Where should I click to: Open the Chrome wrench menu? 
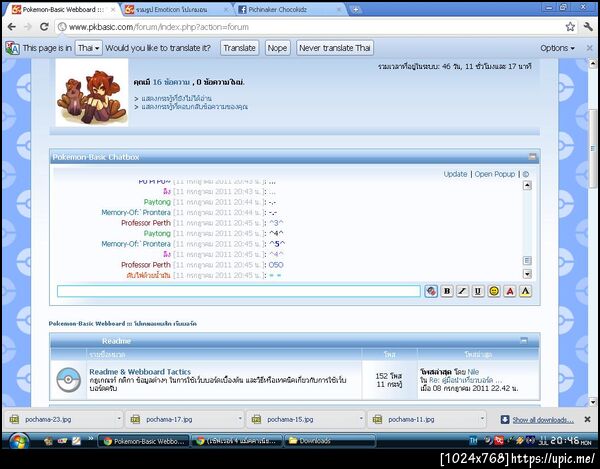[588, 27]
